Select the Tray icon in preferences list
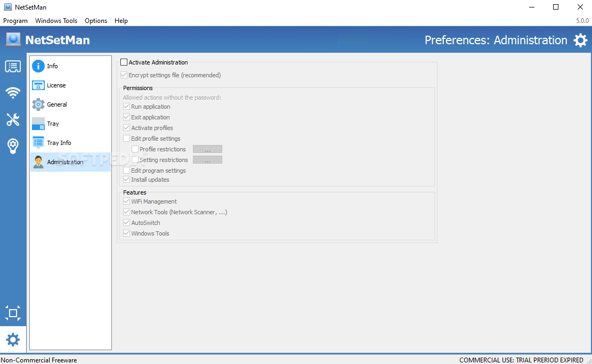The width and height of the screenshot is (592, 364). click(38, 124)
